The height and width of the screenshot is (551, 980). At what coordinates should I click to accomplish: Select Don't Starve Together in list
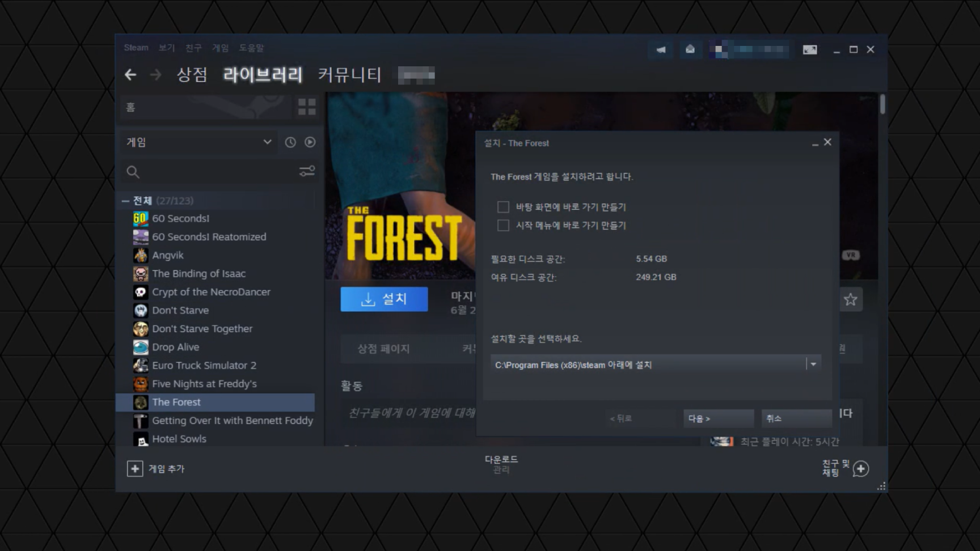[x=202, y=329]
